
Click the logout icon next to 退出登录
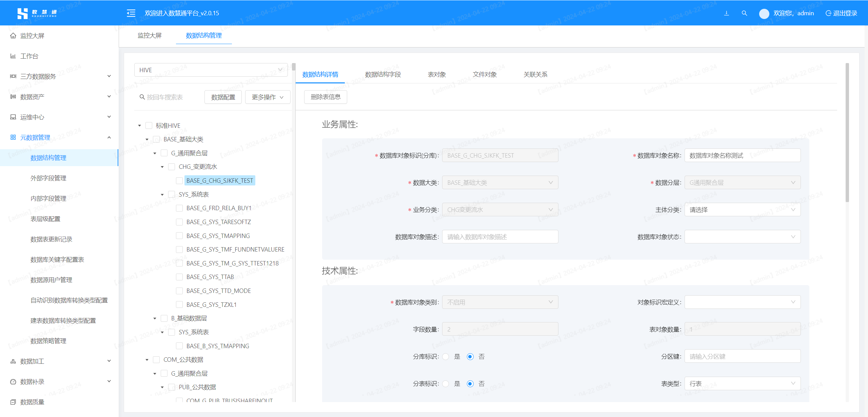[x=828, y=13]
